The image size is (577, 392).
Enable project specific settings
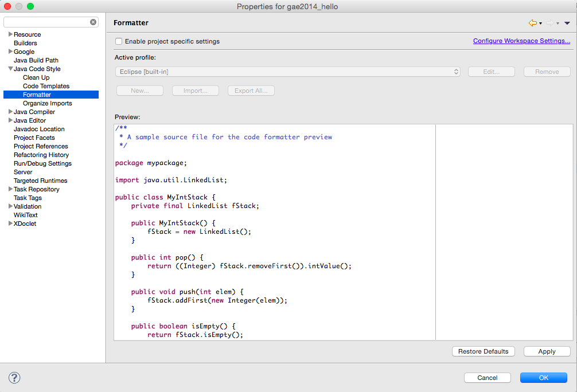click(119, 41)
